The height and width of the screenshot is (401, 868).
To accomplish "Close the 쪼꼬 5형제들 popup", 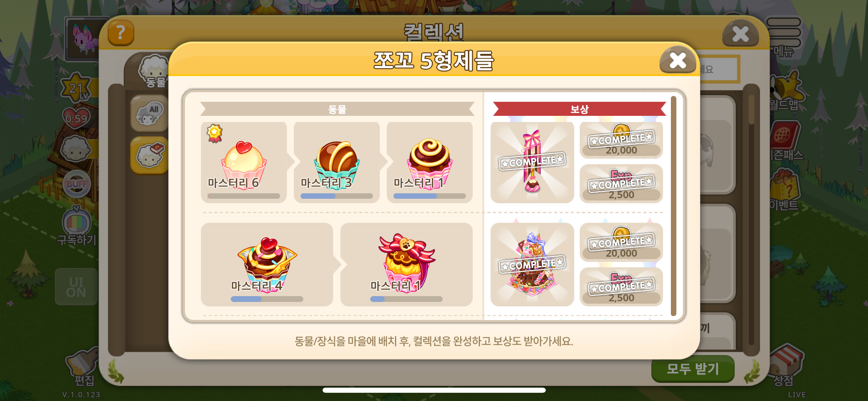I will 678,60.
